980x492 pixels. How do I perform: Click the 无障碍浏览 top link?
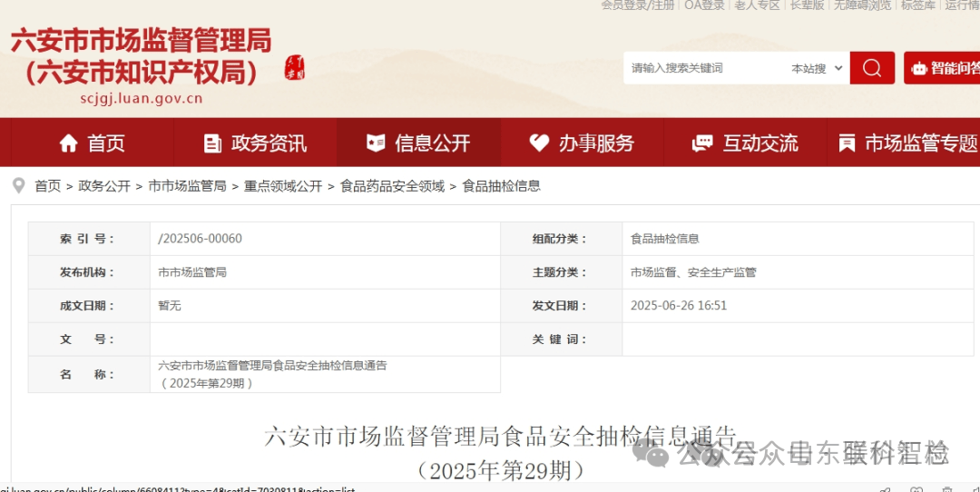[x=863, y=5]
